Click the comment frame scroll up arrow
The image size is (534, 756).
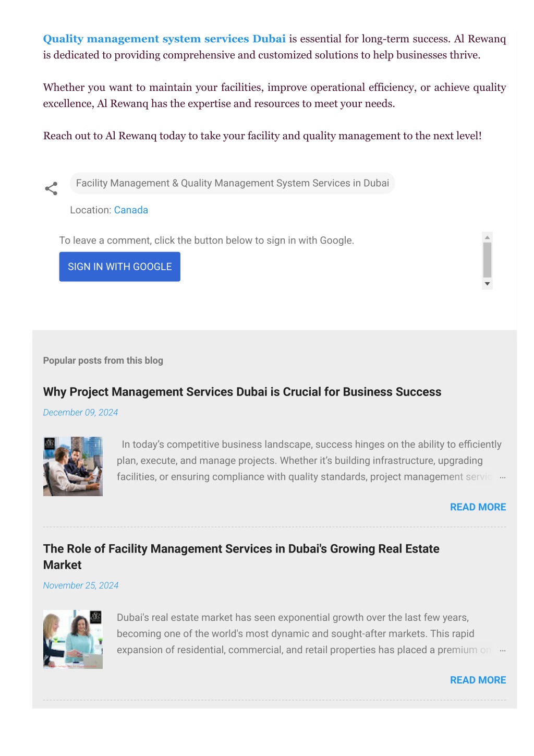488,237
